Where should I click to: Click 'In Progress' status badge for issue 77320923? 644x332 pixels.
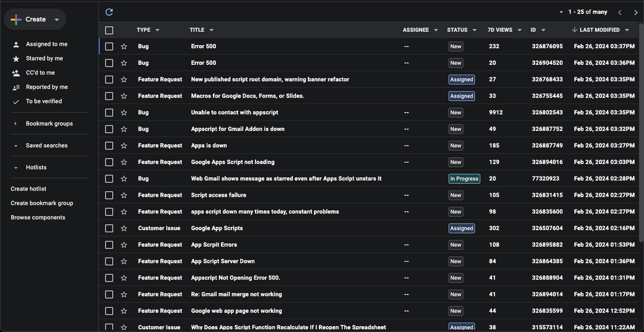coord(464,179)
